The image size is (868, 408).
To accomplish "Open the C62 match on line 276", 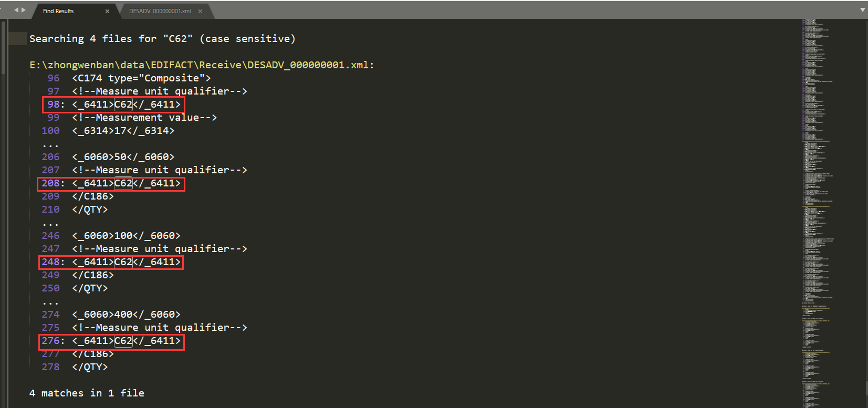I will coord(123,341).
